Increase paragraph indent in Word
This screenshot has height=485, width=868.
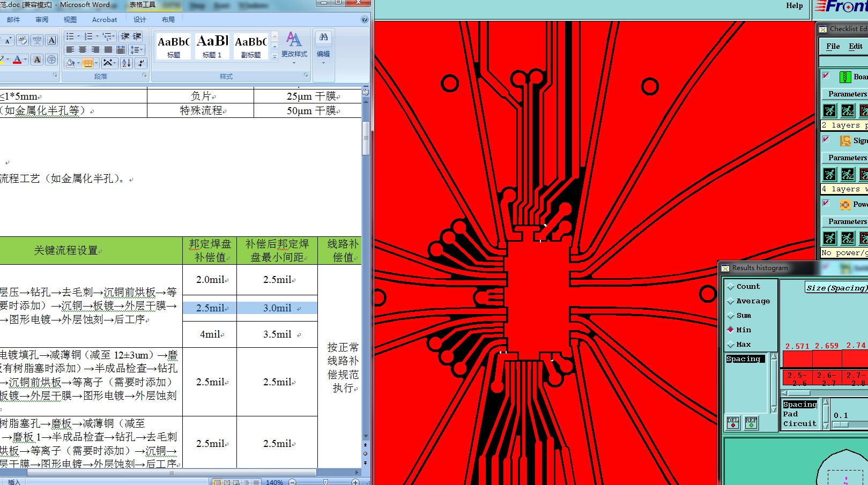coord(137,36)
